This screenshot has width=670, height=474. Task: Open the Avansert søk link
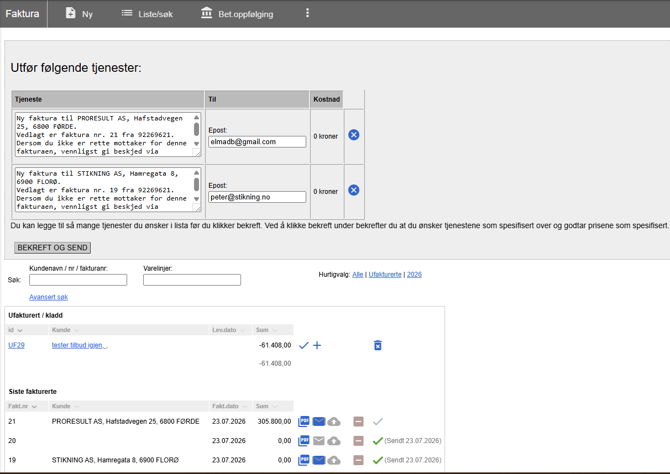pos(49,297)
